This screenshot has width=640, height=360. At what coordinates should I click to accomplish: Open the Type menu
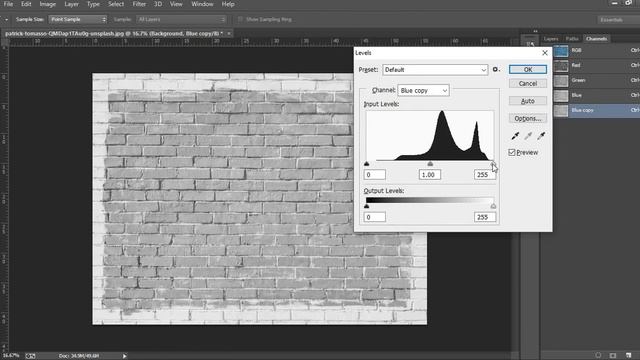pyautogui.click(x=93, y=4)
